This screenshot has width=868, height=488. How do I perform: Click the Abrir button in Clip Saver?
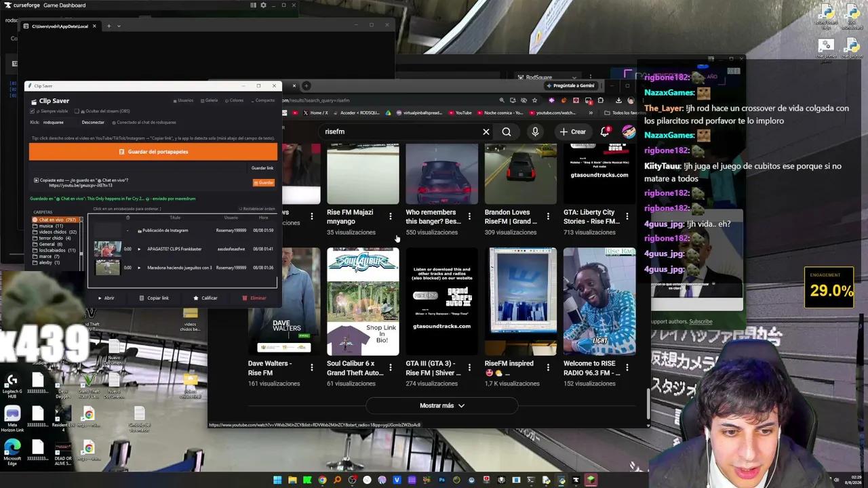coord(106,298)
